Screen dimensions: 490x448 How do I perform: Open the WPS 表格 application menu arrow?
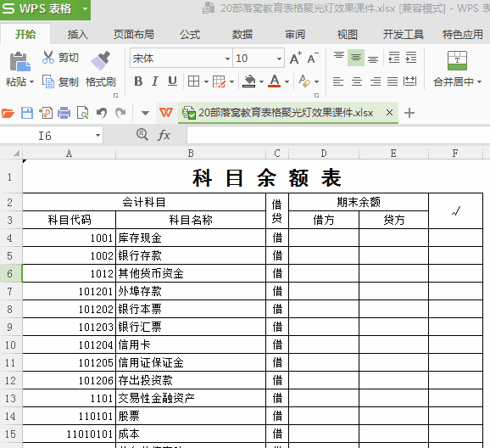[x=85, y=8]
